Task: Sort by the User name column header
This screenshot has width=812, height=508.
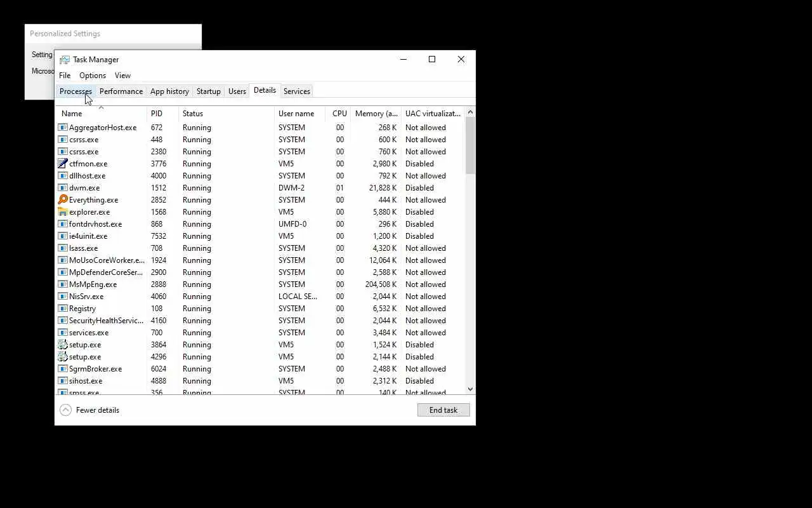Action: pyautogui.click(x=300, y=114)
